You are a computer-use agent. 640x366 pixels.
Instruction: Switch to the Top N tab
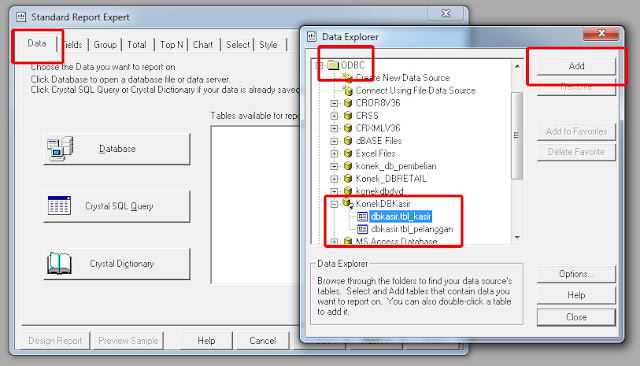coord(171,45)
